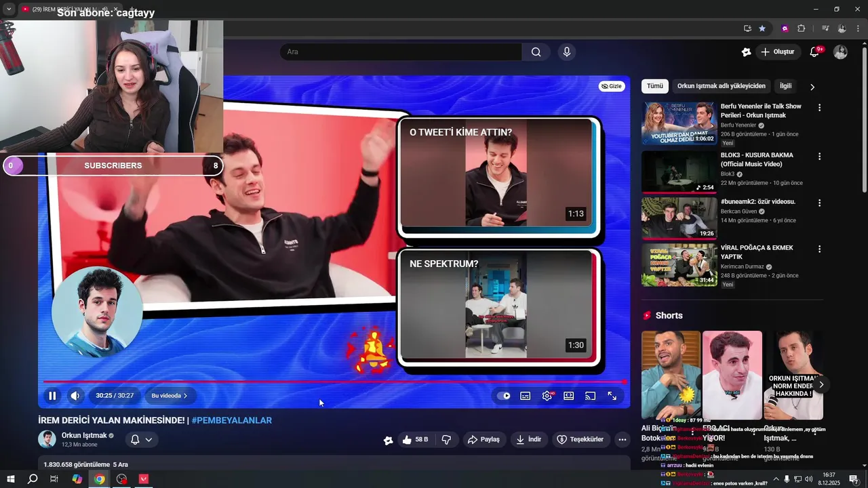Click the voice search microphone icon
This screenshot has height=488, width=868.
click(x=567, y=52)
